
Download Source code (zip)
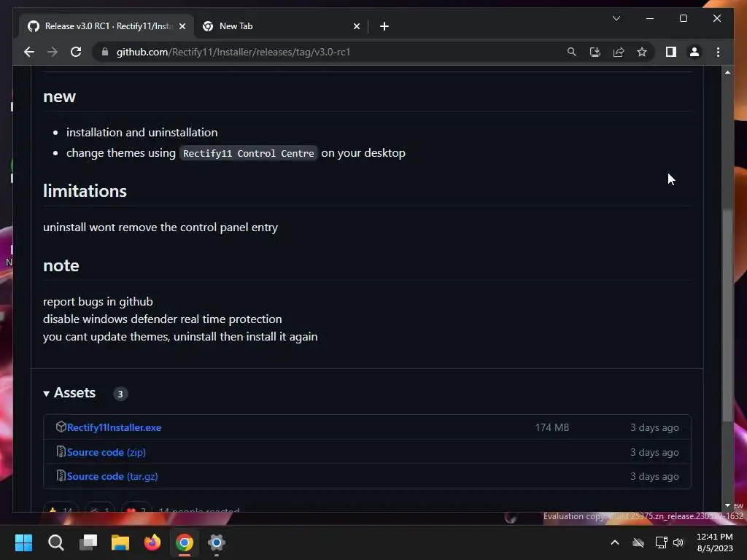click(x=107, y=452)
